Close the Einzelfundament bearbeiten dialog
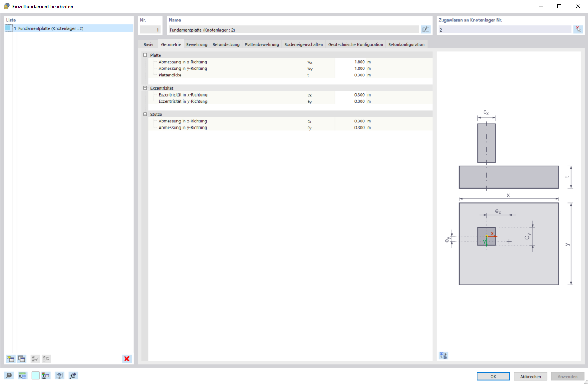Image resolution: width=588 pixels, height=384 pixels. (x=578, y=6)
